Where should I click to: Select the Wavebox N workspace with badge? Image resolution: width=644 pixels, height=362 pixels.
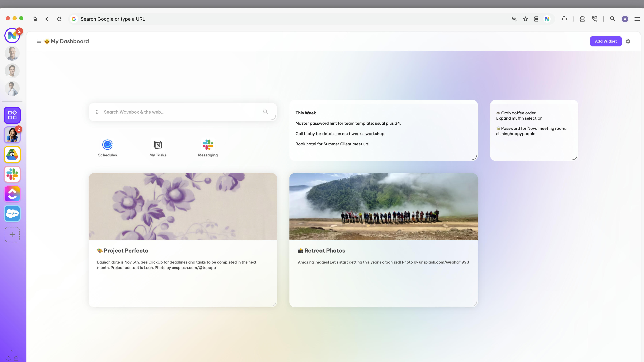(x=12, y=35)
